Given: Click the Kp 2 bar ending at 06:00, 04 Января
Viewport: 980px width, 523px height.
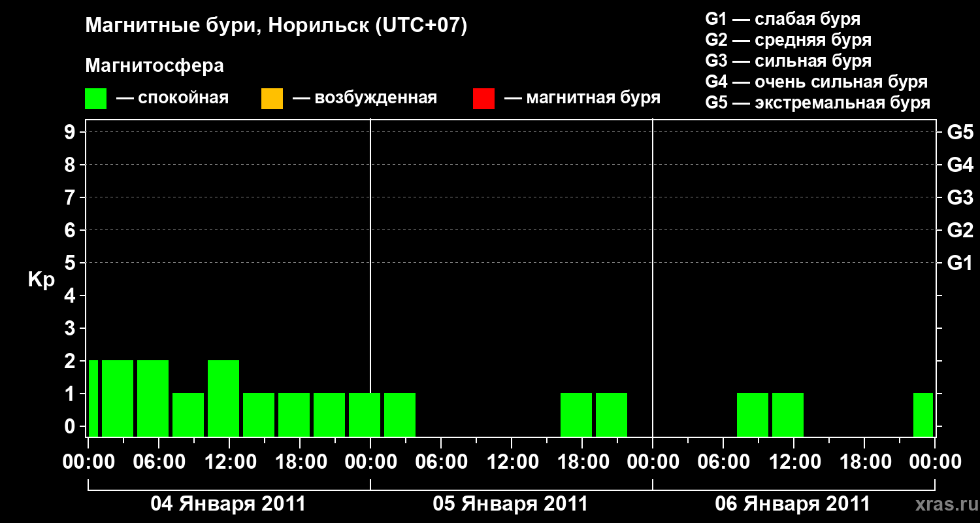Looking at the screenshot, I should pos(153,398).
